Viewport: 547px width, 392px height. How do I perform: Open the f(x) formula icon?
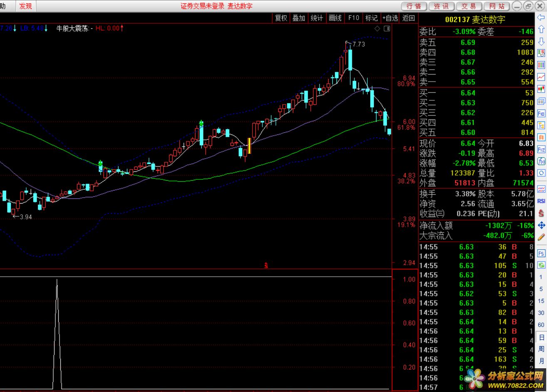541,161
